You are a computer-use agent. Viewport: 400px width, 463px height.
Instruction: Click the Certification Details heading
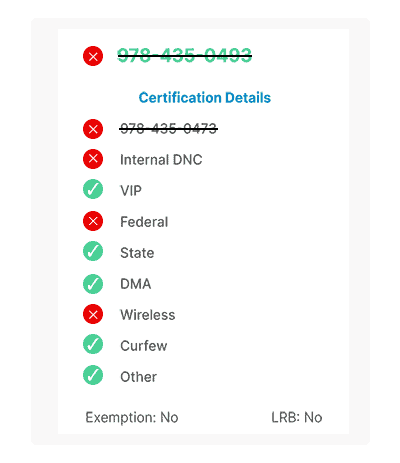205,98
